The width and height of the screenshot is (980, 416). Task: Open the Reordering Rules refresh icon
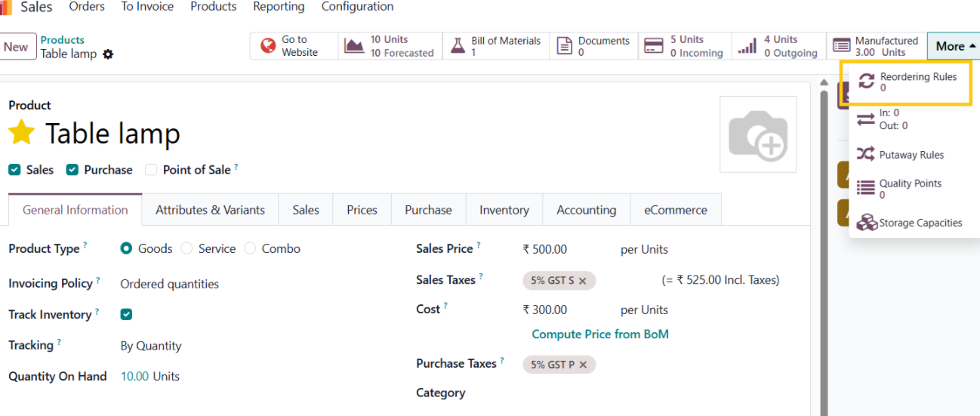(x=867, y=82)
